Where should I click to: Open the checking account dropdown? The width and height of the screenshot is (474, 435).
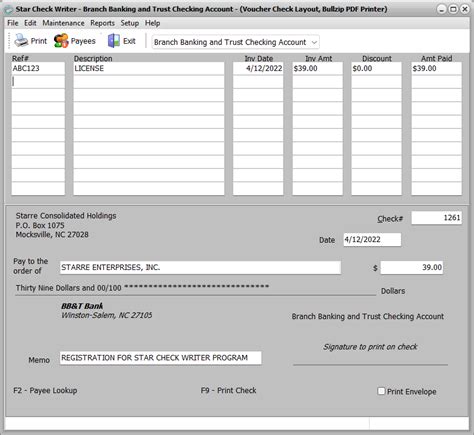[x=235, y=42]
